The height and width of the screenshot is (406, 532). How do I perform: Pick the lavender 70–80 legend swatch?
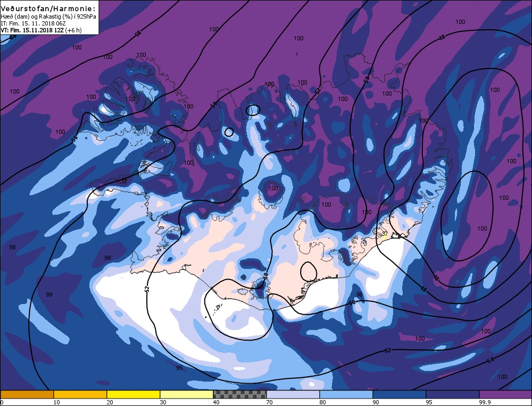coord(293,394)
